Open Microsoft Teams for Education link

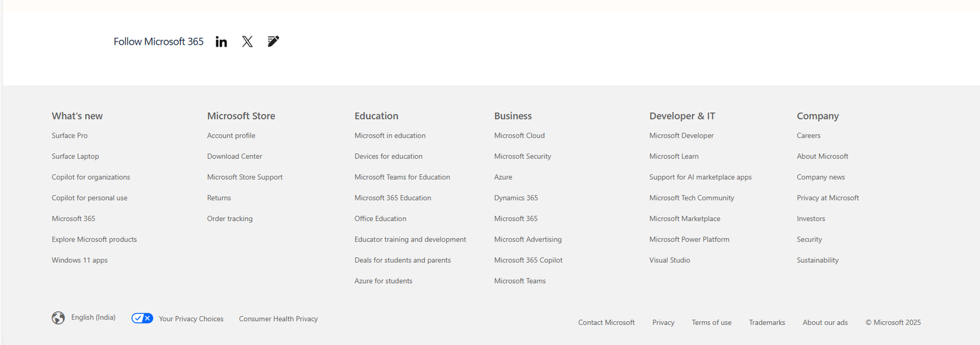click(x=402, y=177)
